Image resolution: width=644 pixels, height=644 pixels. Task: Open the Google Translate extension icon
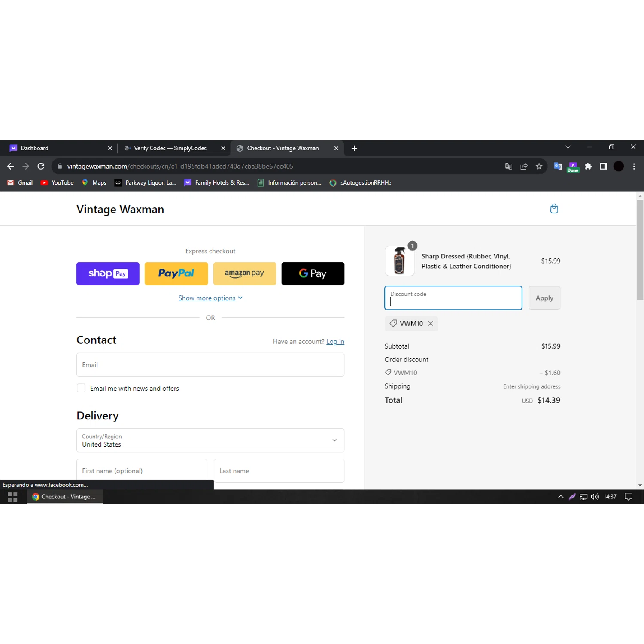pos(558,166)
